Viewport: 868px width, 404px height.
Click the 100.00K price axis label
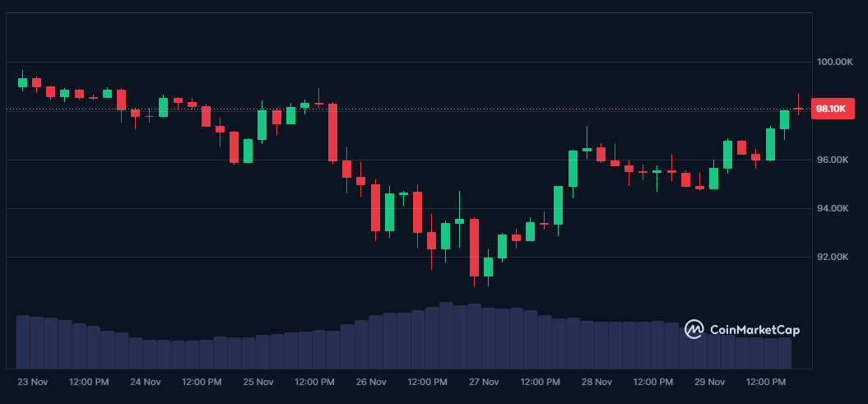pyautogui.click(x=832, y=62)
